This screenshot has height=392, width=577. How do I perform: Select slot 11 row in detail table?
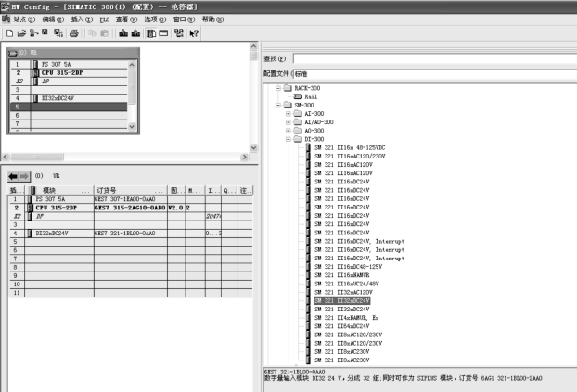(x=131, y=293)
